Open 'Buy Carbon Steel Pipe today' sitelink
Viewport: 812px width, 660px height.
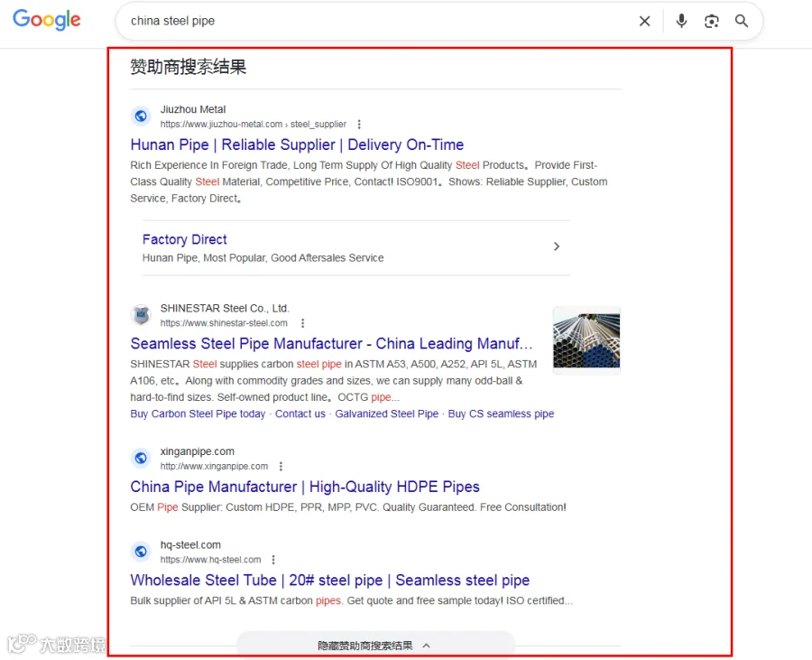tap(198, 414)
